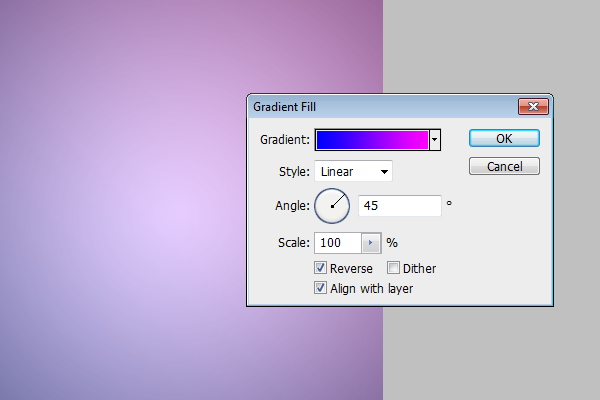Image resolution: width=600 pixels, height=400 pixels.
Task: Click the Scale label text
Action: (x=294, y=243)
